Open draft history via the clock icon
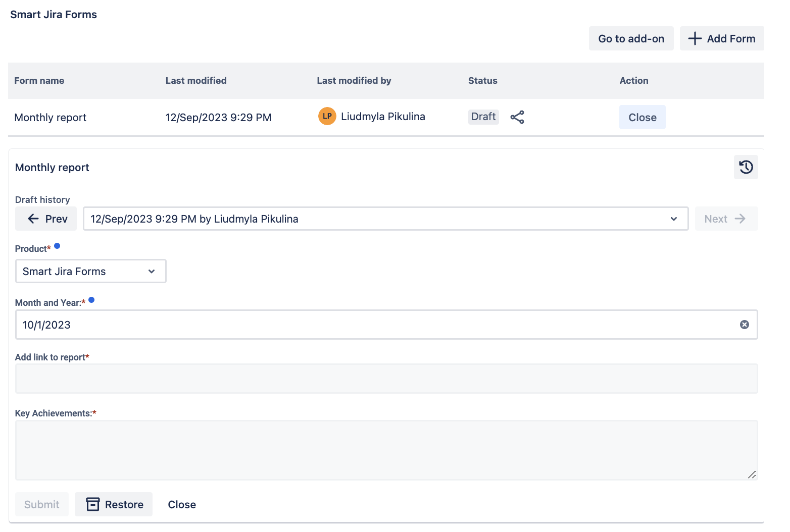This screenshot has height=532, width=790. click(746, 167)
